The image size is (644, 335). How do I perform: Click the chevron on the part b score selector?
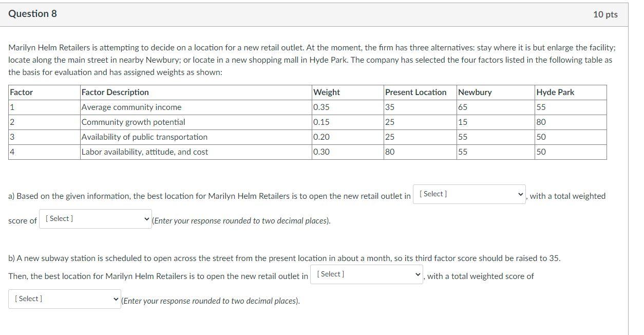115,298
